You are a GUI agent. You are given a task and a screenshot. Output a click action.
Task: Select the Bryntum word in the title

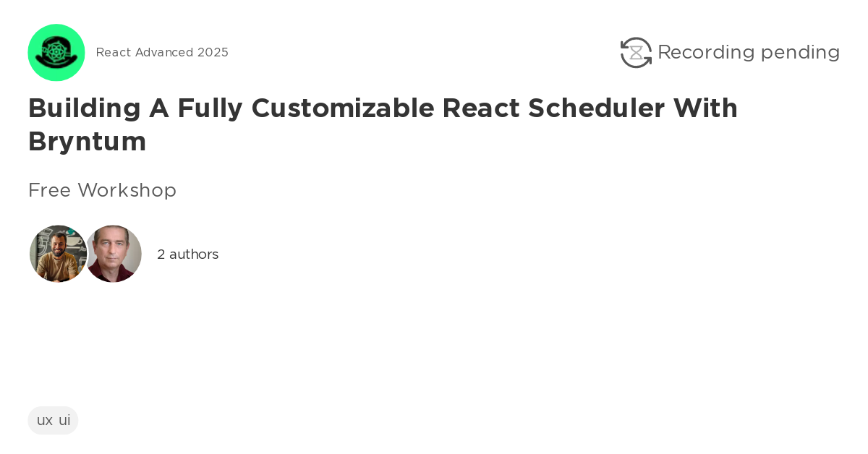click(x=87, y=142)
